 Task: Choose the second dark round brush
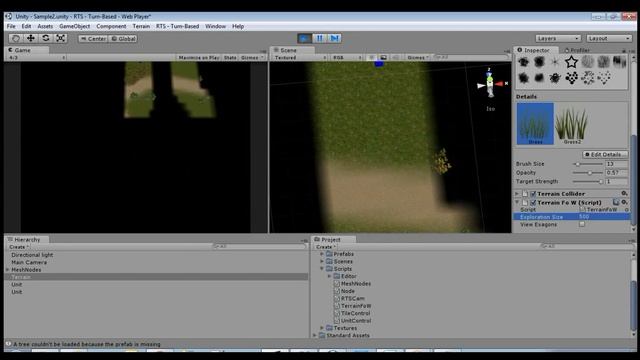coord(539,62)
